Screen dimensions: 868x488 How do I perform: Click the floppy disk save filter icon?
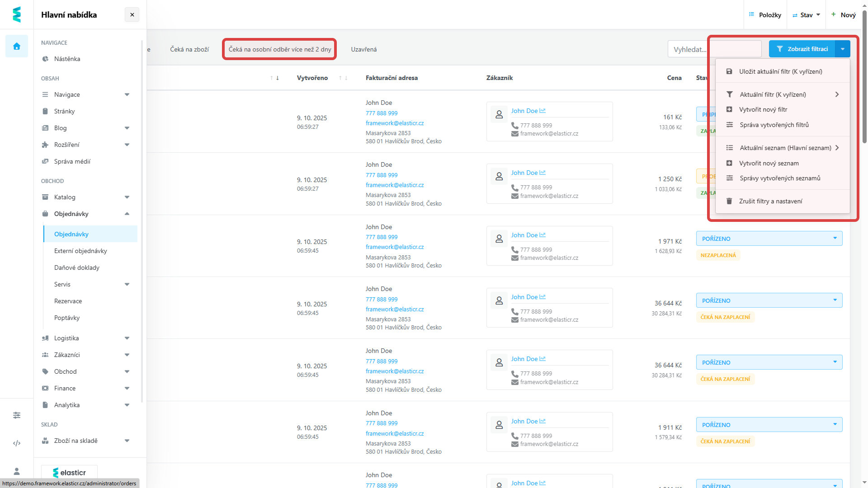[x=729, y=71]
